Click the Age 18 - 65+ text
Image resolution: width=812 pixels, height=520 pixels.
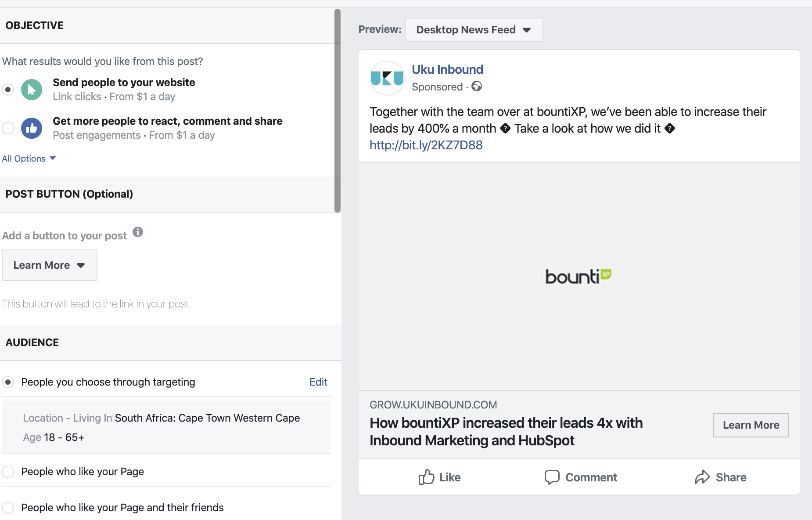pos(54,437)
